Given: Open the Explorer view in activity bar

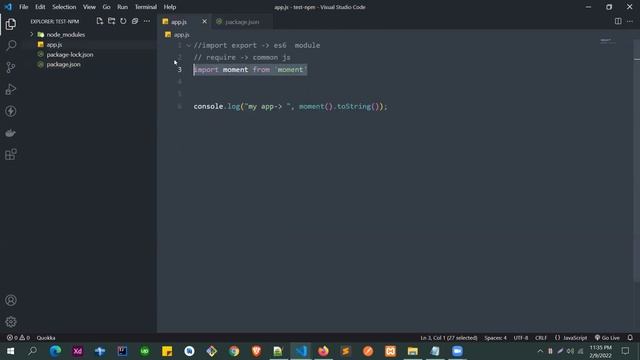Looking at the screenshot, I should (x=11, y=24).
